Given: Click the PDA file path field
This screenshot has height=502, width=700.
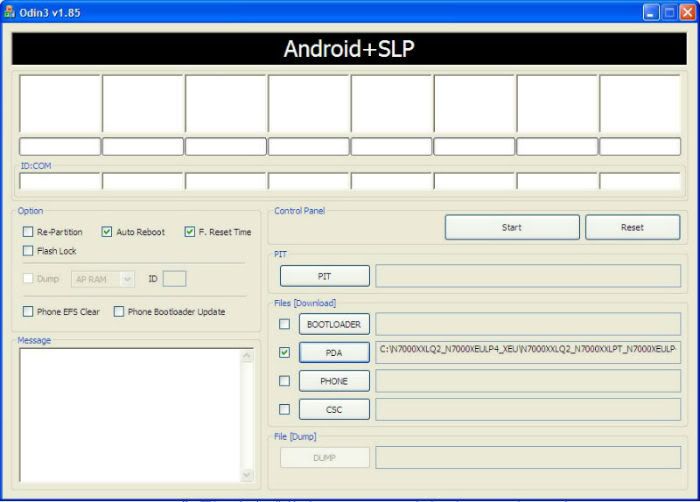Looking at the screenshot, I should pyautogui.click(x=528, y=352).
